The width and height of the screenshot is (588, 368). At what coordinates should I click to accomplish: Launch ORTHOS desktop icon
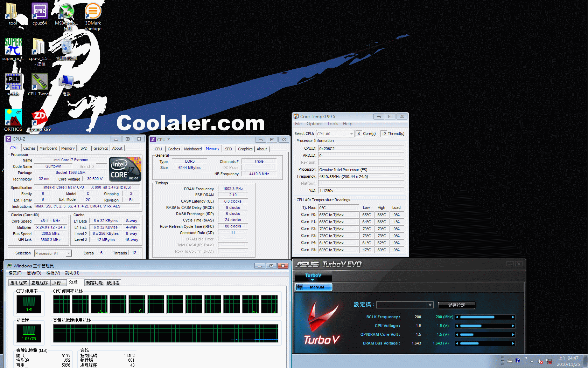click(x=13, y=120)
